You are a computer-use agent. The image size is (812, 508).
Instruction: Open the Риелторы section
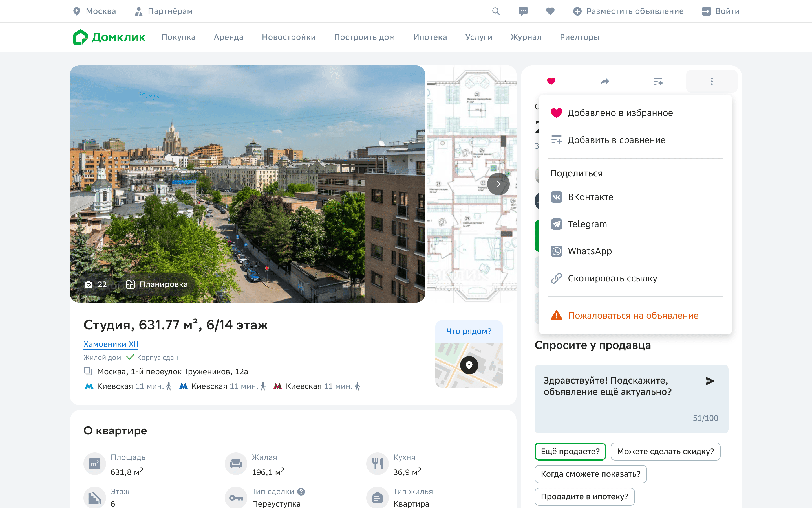579,37
